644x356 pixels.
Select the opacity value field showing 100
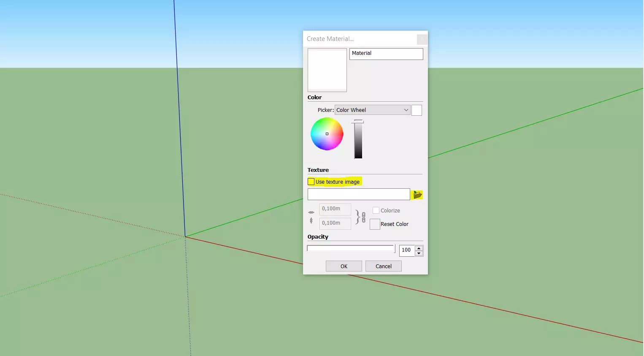[x=406, y=250]
